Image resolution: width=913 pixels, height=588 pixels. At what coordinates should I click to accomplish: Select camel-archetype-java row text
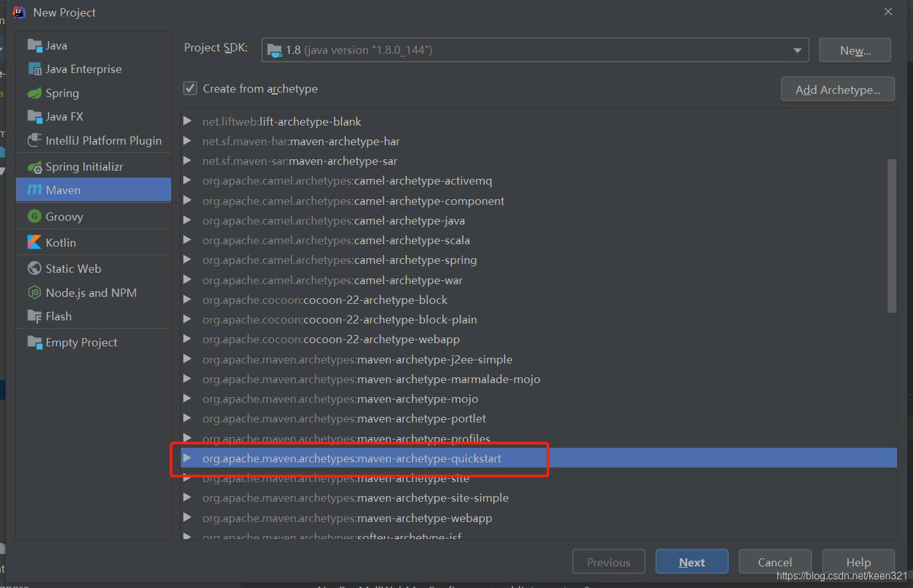(334, 220)
